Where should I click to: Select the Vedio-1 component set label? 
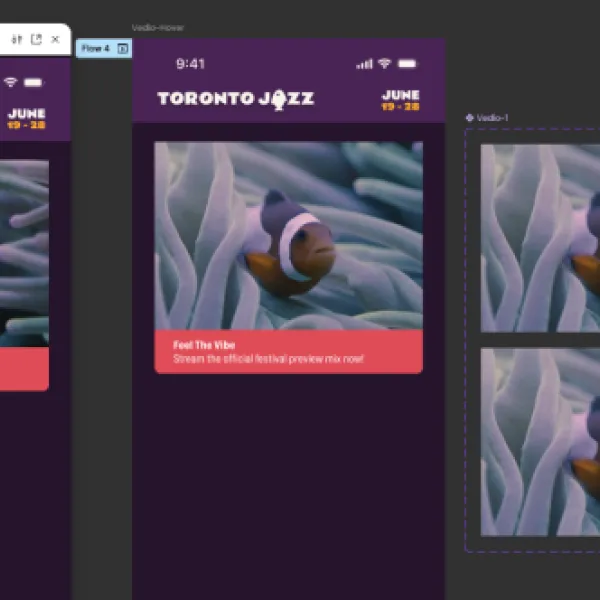tap(492, 118)
